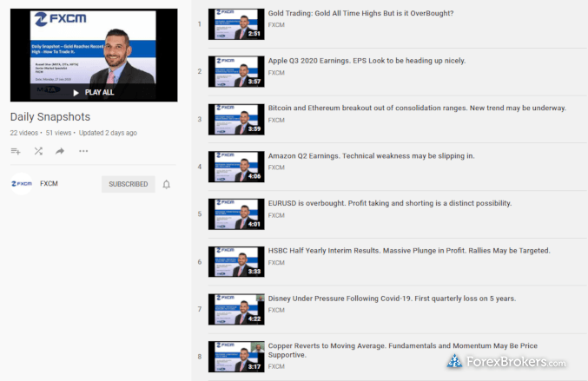Open Gold Trading All Time Highs video thumbnail
This screenshot has width=588, height=381.
pos(236,24)
